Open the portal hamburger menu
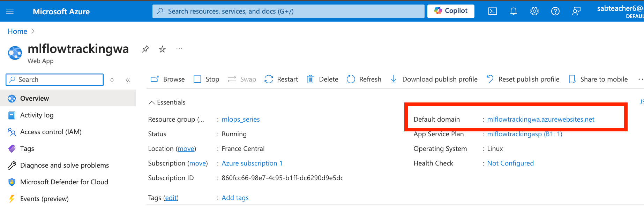Screen dimensions: 644x207 (x=10, y=11)
